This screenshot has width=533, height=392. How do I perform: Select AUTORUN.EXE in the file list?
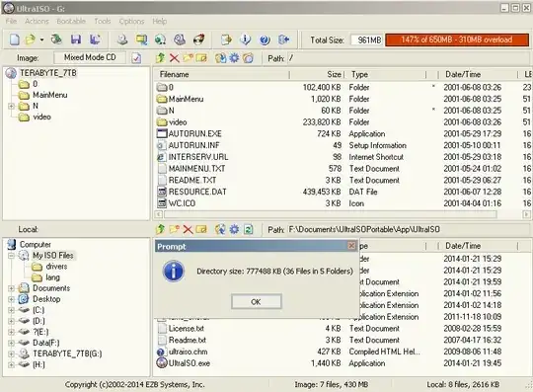[x=195, y=133]
